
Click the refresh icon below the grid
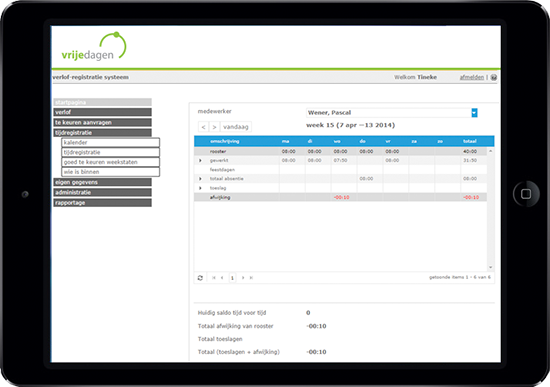200,278
